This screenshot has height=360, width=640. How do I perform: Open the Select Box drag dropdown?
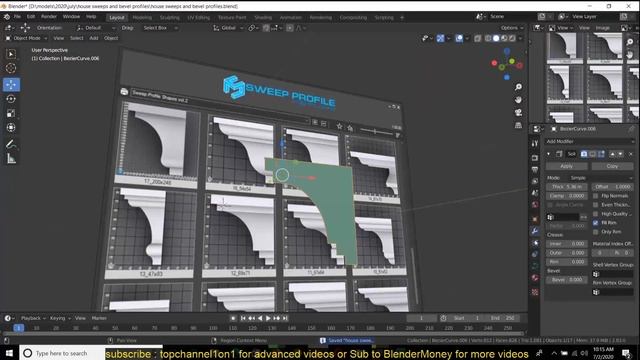click(160, 28)
